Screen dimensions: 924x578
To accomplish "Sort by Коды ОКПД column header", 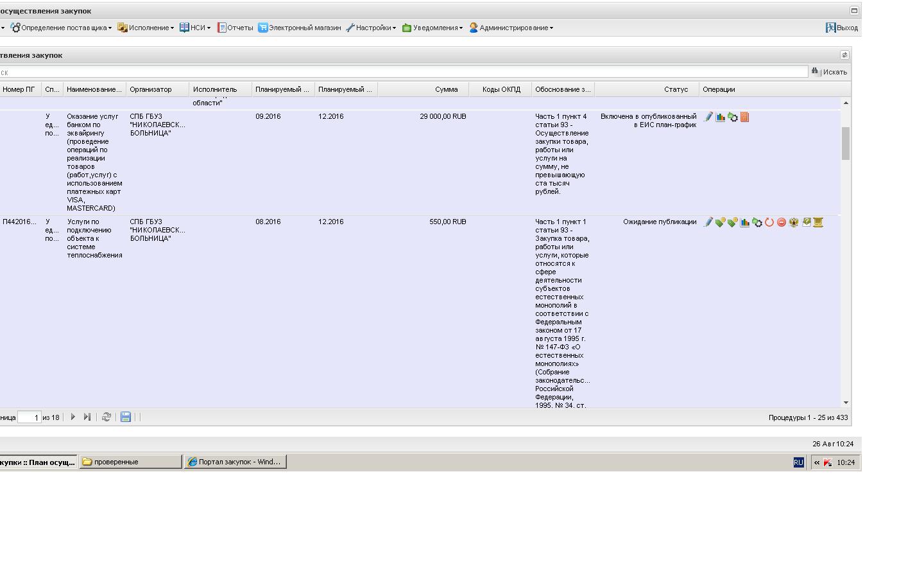I will (x=500, y=89).
